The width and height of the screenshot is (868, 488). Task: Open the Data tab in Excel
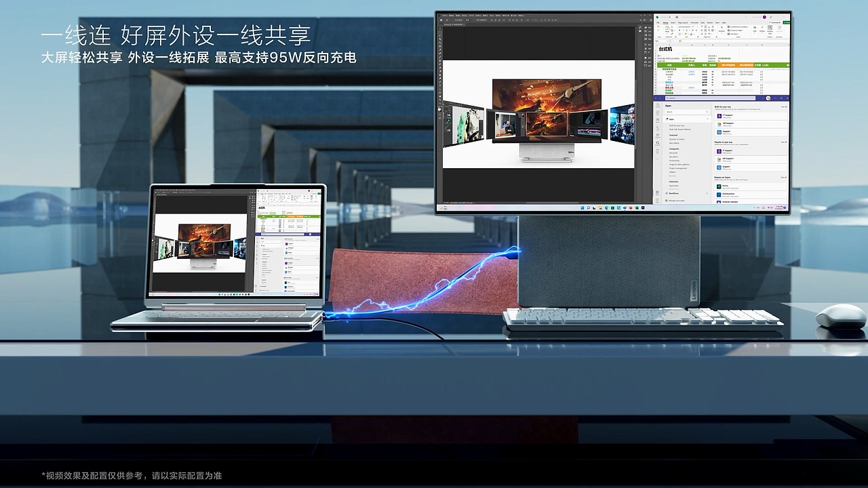703,22
